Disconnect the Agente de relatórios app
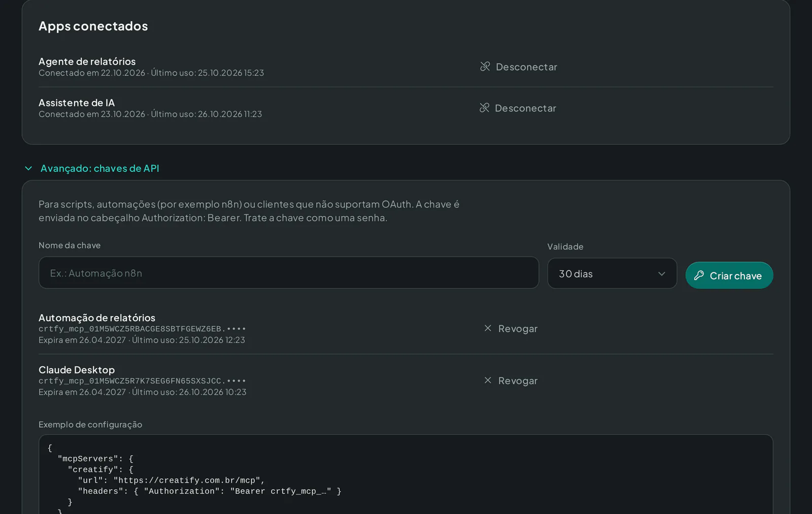Viewport: 812px width, 514px height. pyautogui.click(x=519, y=67)
